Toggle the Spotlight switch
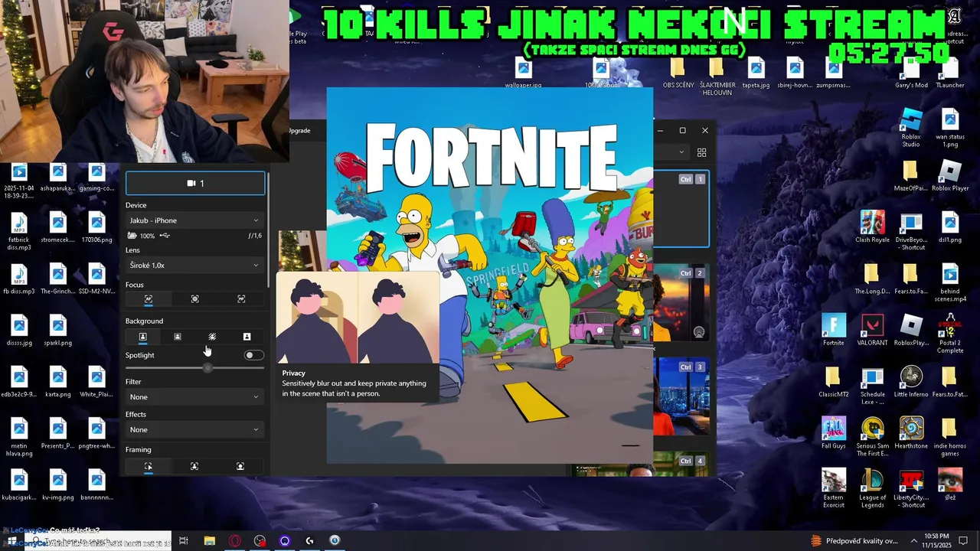The image size is (980, 551). 253,355
